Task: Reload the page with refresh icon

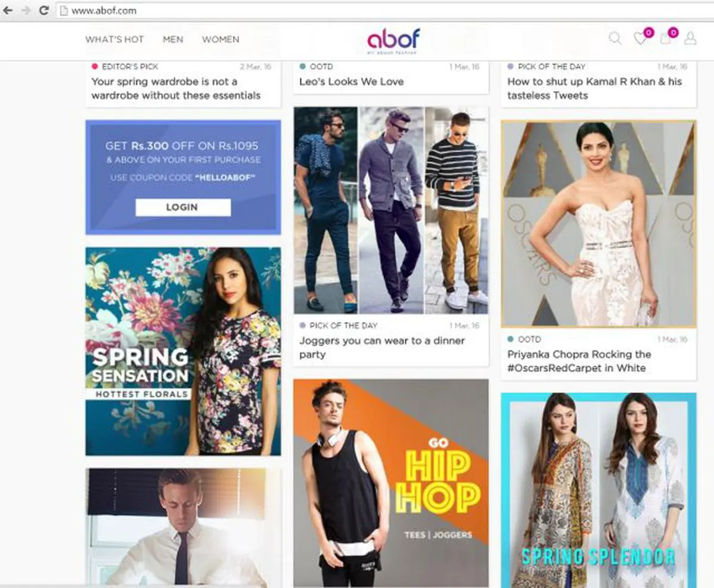Action: click(43, 10)
